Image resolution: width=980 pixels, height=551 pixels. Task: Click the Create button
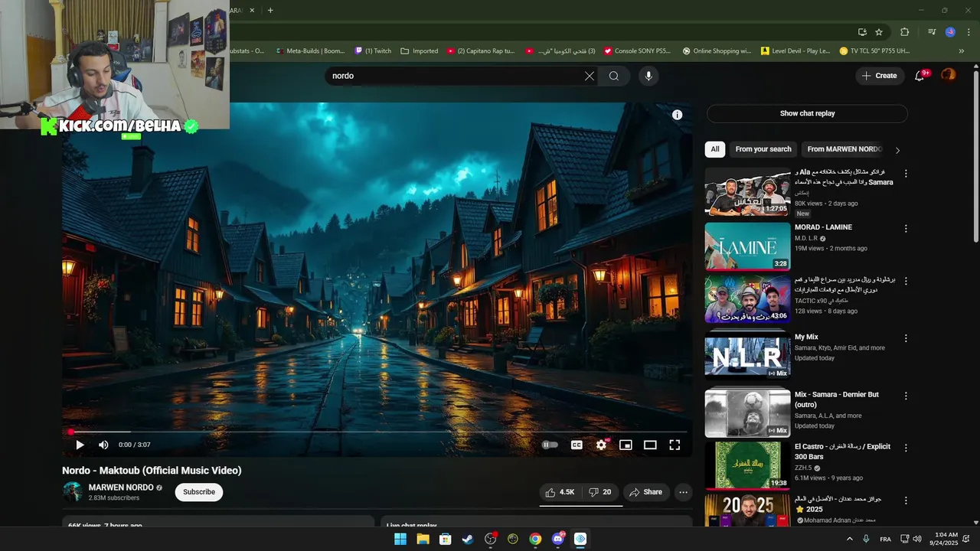point(879,76)
